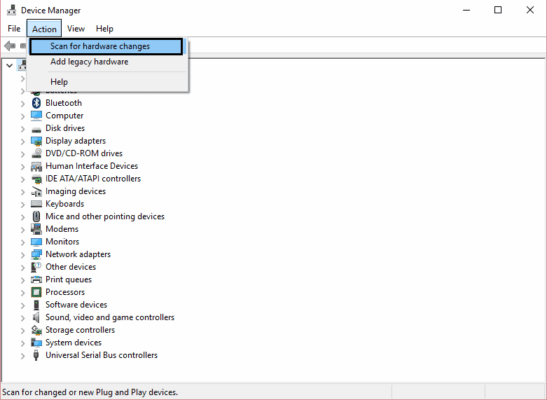
Task: Click the Processors chip icon
Action: tap(36, 292)
